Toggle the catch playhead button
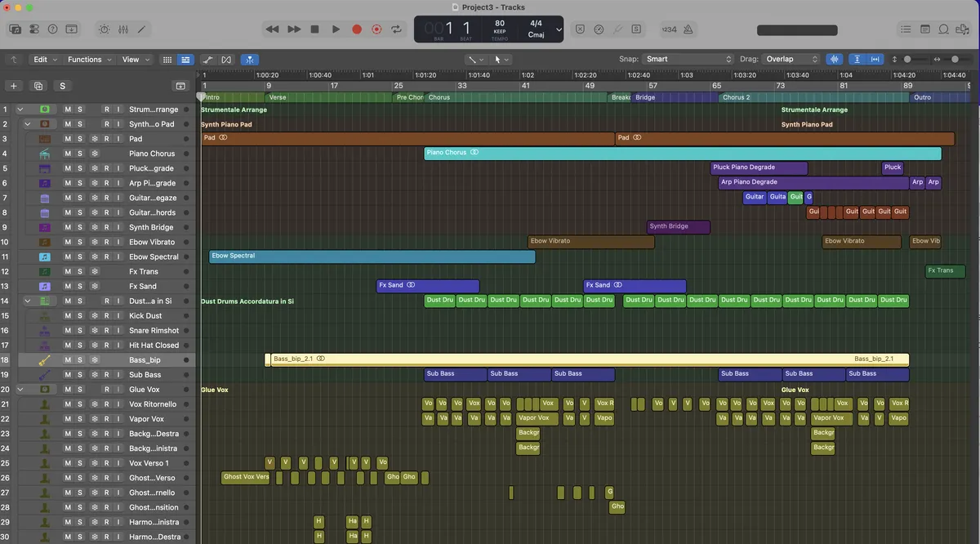Screen dimensions: 980x544 pyautogui.click(x=250, y=60)
